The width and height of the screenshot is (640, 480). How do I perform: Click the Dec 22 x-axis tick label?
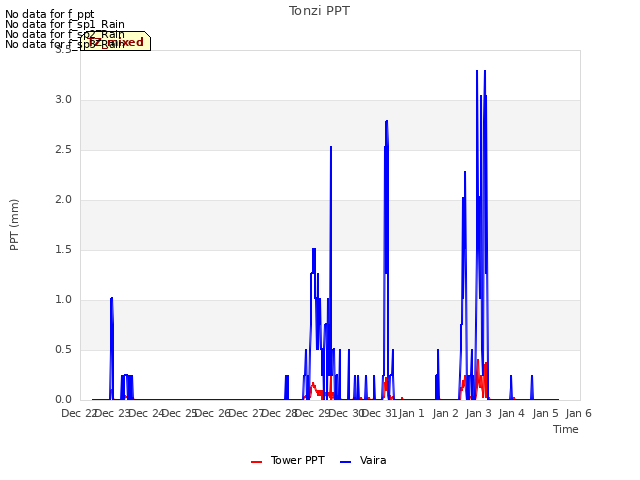79,413
